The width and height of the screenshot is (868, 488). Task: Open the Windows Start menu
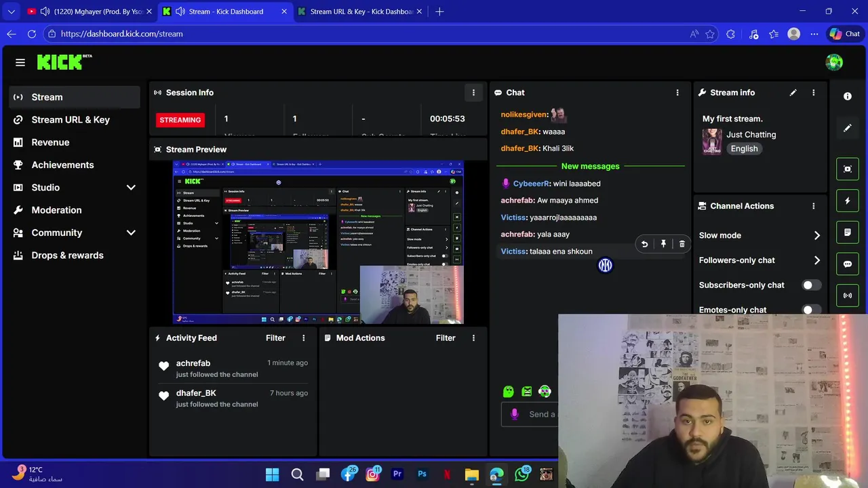pos(272,474)
